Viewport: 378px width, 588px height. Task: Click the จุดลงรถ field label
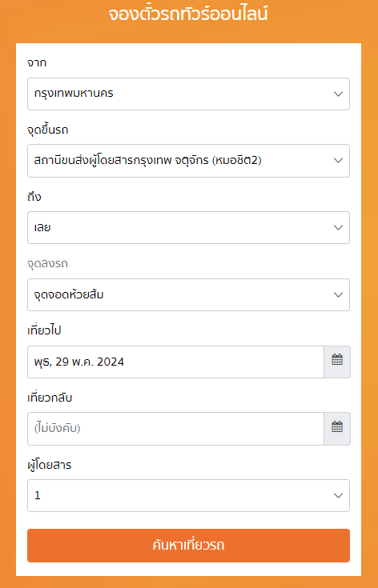click(x=48, y=264)
